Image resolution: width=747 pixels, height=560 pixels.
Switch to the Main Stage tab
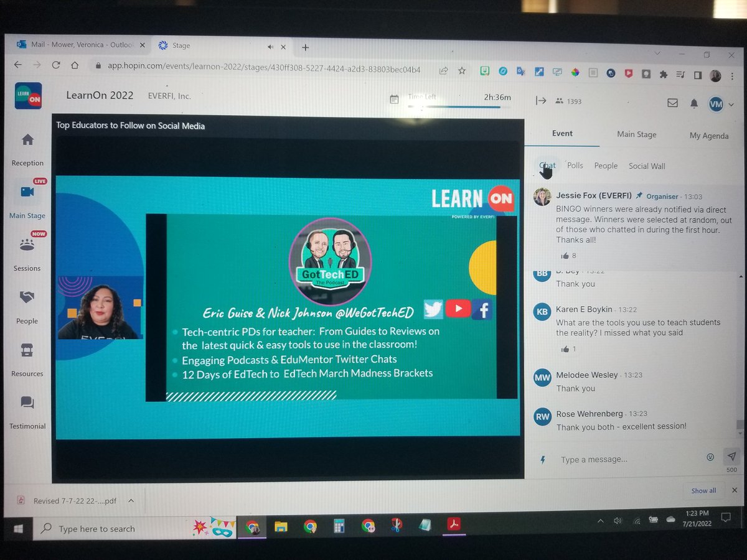click(x=636, y=134)
